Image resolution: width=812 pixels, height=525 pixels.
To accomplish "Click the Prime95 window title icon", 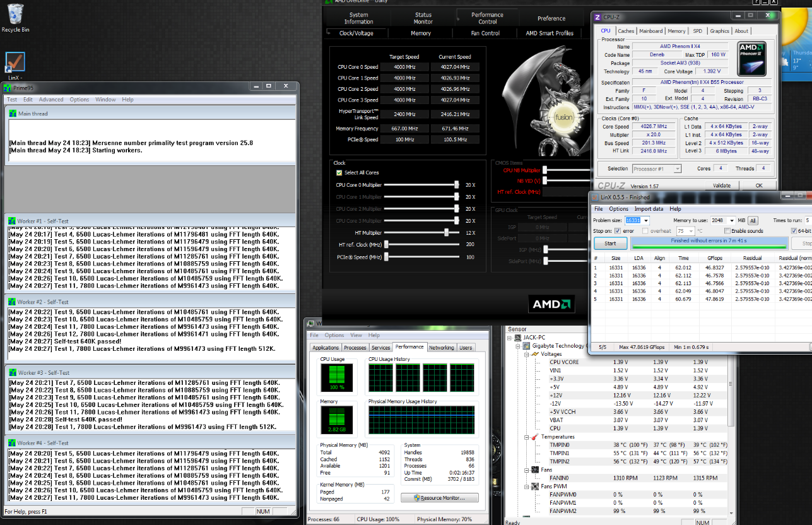I will tap(8, 87).
